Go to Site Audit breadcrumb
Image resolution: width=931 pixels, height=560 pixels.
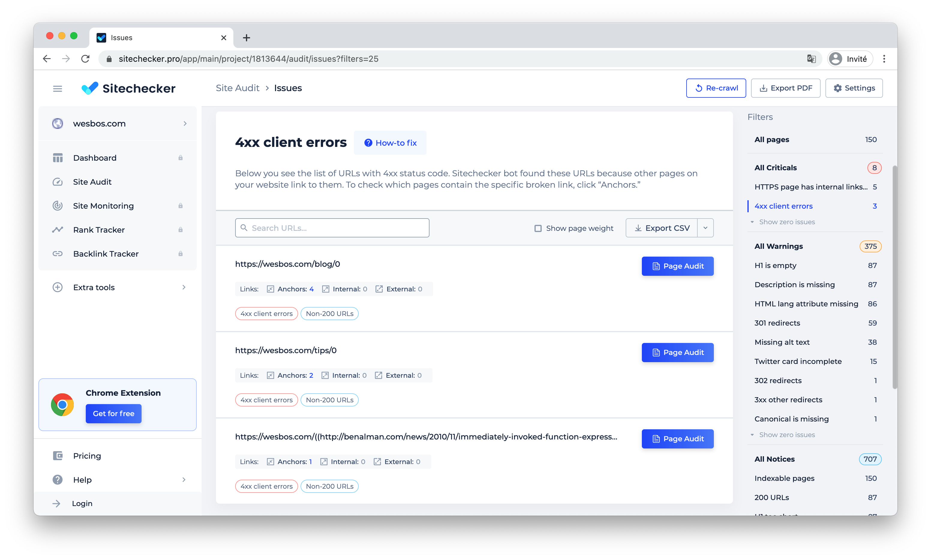click(x=238, y=88)
